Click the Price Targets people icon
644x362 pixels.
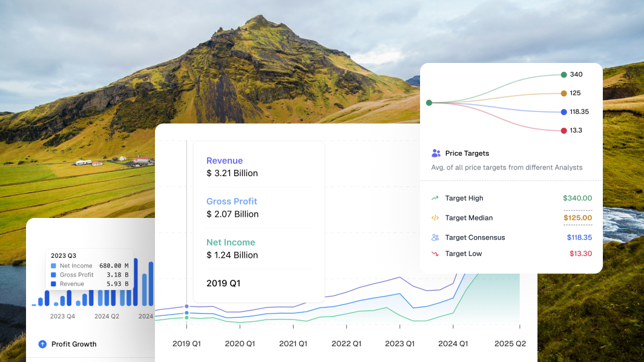(436, 153)
